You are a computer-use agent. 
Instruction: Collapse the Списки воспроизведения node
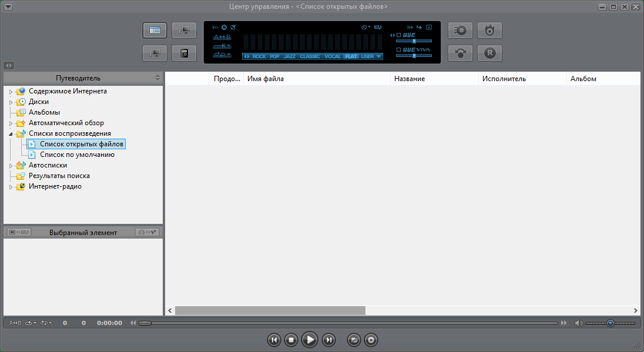11,134
